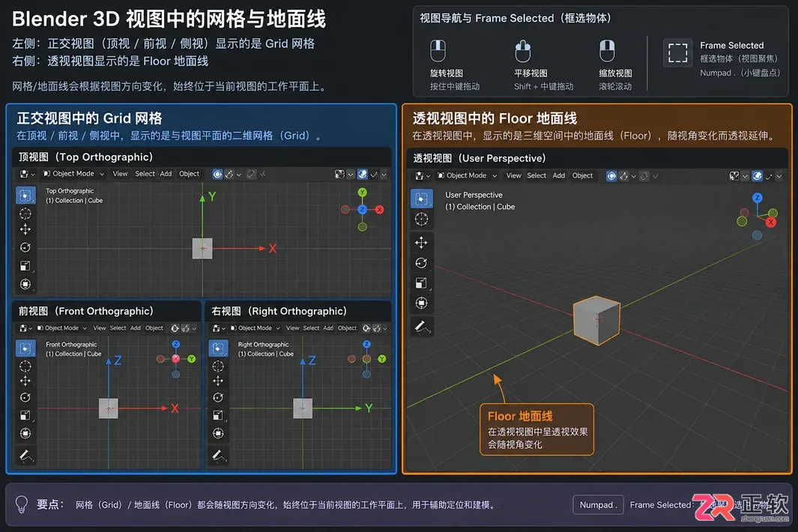Toggle gizmo visibility in User Perspective header
Viewport: 798px width, 532px height.
click(x=734, y=176)
